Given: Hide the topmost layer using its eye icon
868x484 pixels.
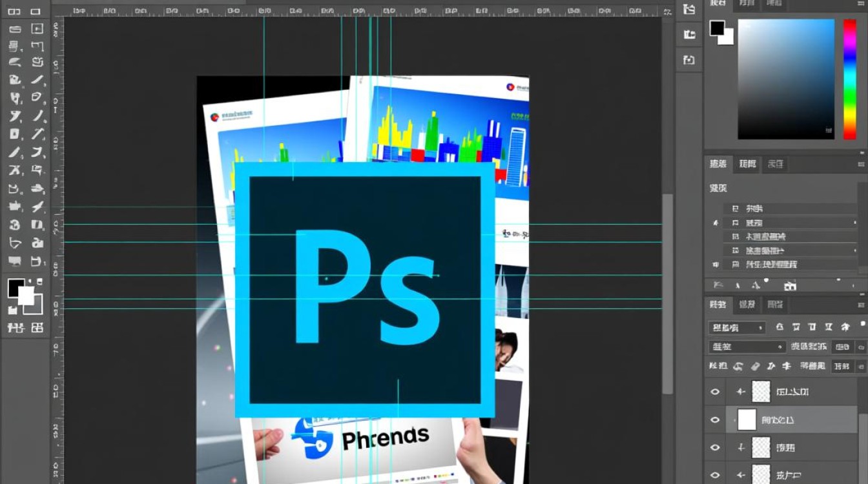Looking at the screenshot, I should click(715, 392).
